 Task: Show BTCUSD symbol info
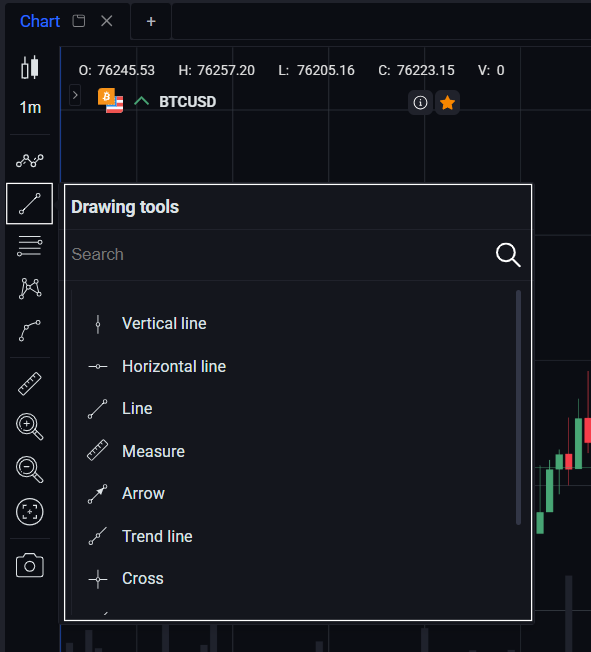click(x=420, y=102)
